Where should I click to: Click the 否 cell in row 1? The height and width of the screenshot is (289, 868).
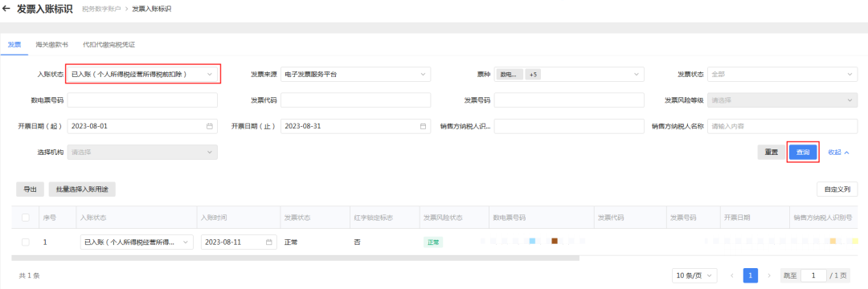pos(357,242)
